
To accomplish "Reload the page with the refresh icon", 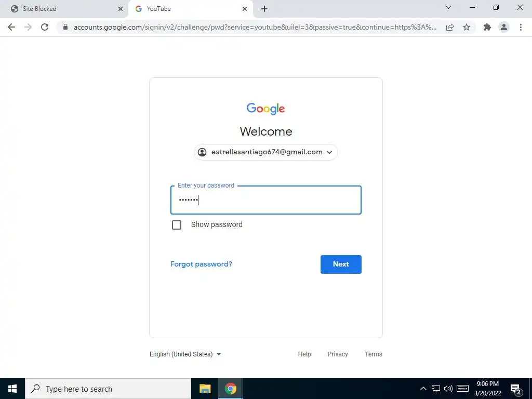I will pos(45,27).
